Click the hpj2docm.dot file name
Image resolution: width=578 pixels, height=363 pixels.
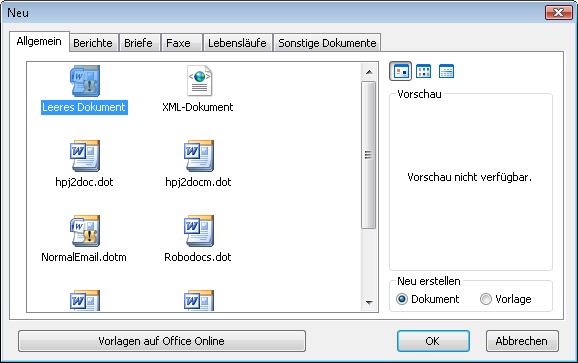click(x=198, y=182)
